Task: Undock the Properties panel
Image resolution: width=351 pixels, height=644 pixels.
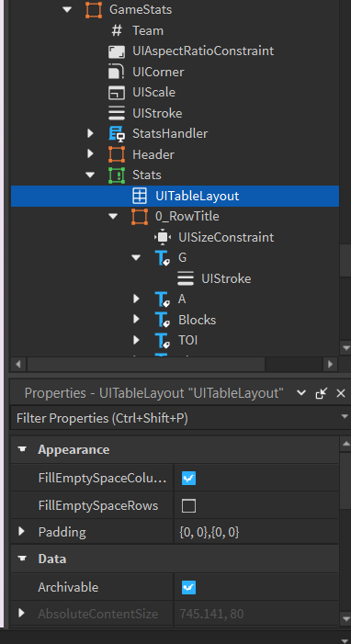Action: click(321, 393)
